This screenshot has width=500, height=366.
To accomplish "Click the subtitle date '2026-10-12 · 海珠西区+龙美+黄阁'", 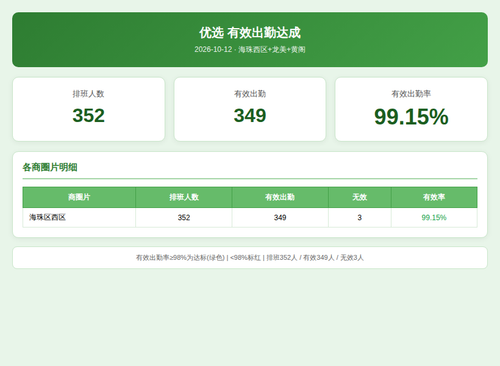I will 250,50.
